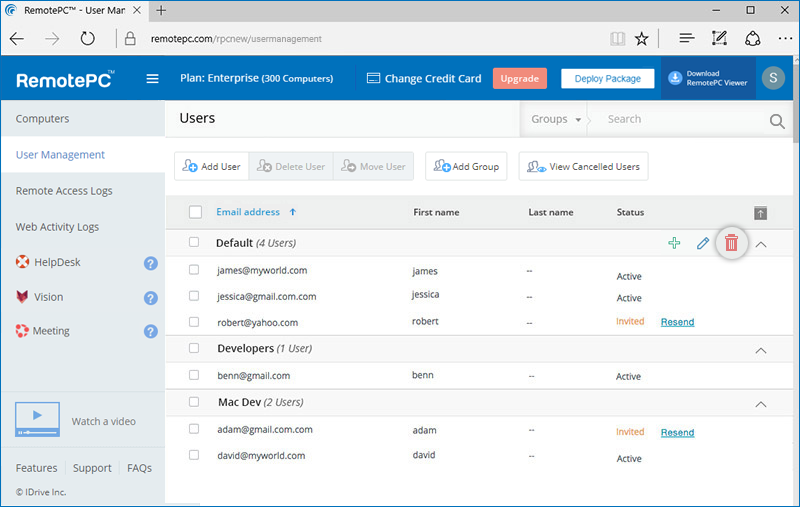Open browser more options ellipsis
This screenshot has width=800, height=507.
pyautogui.click(x=785, y=38)
